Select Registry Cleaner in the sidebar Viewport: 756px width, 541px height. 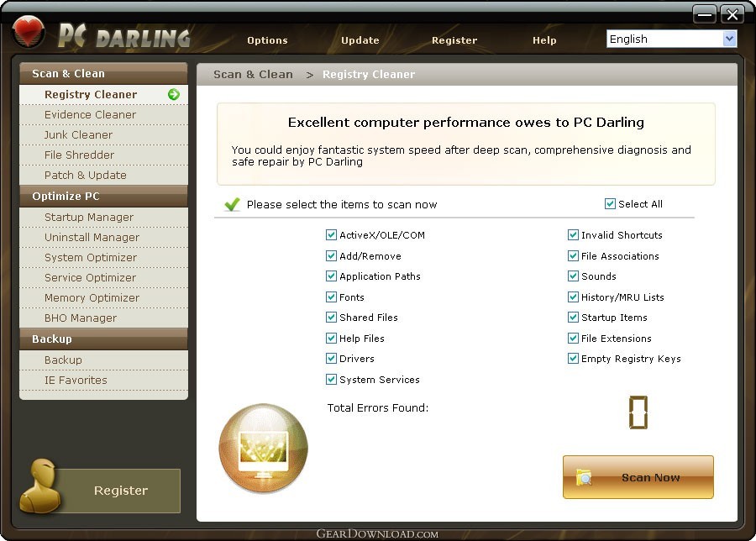(x=103, y=94)
